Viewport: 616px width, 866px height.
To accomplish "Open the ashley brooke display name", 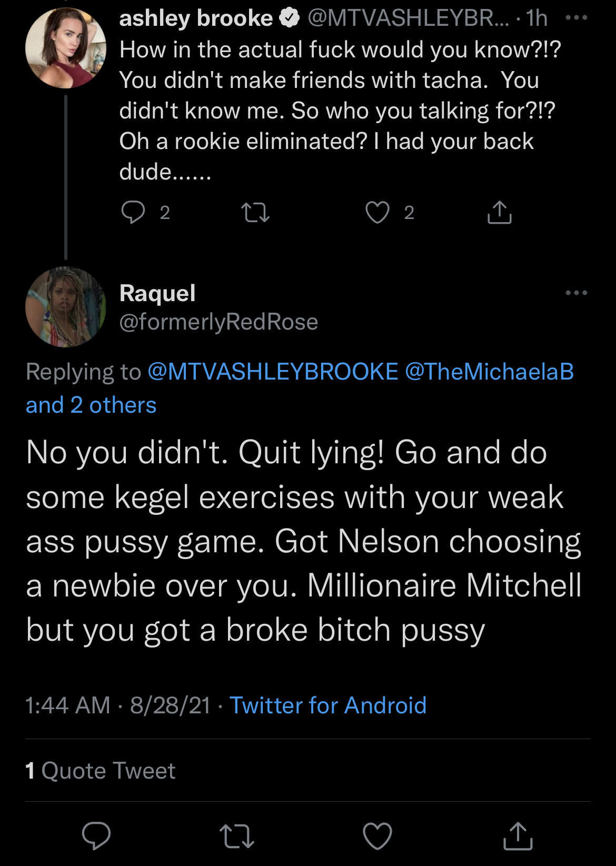I will tap(196, 18).
